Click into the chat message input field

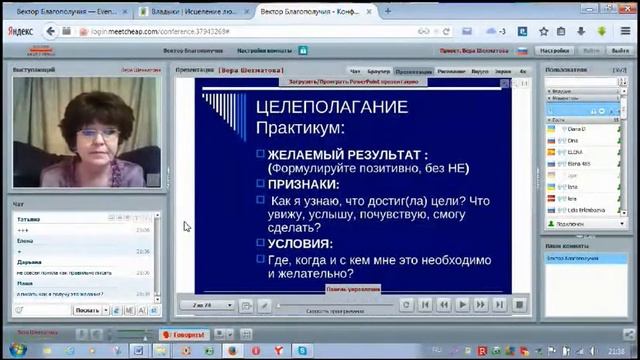click(47, 310)
